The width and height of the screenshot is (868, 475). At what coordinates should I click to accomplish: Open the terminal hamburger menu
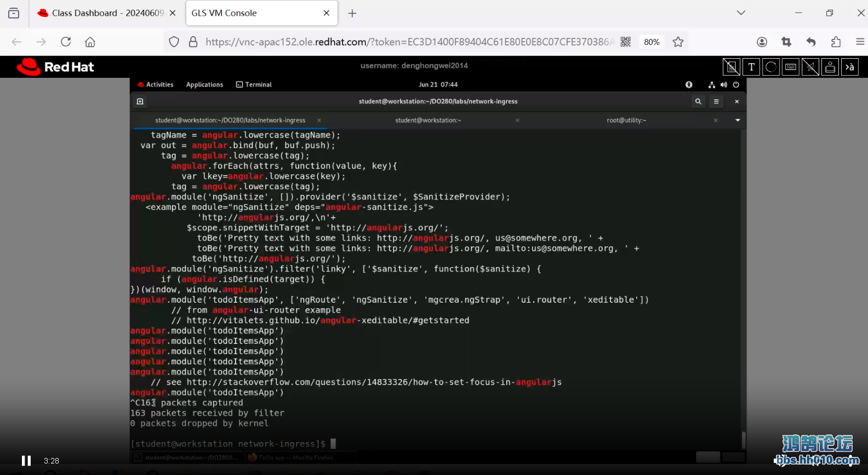pyautogui.click(x=716, y=101)
